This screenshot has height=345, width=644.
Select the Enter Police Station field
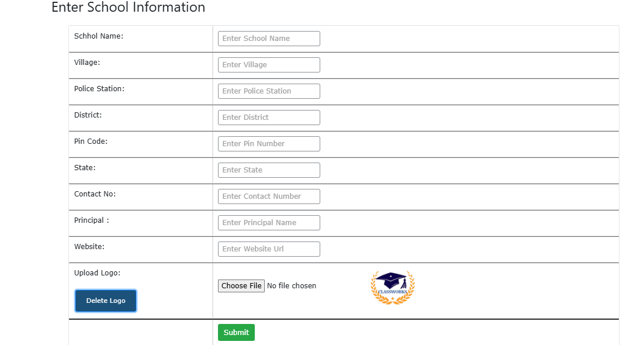(x=269, y=91)
